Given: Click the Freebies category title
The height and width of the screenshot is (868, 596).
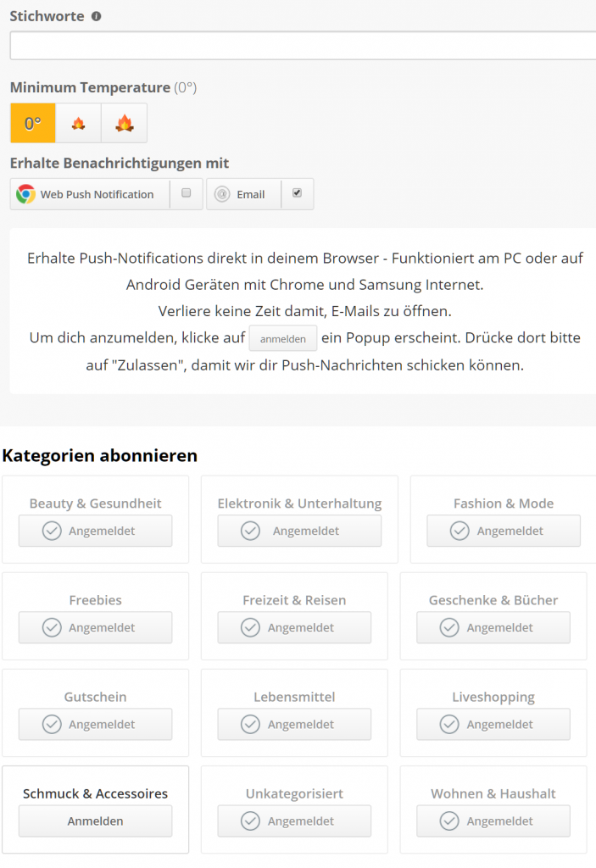Looking at the screenshot, I should pyautogui.click(x=95, y=600).
